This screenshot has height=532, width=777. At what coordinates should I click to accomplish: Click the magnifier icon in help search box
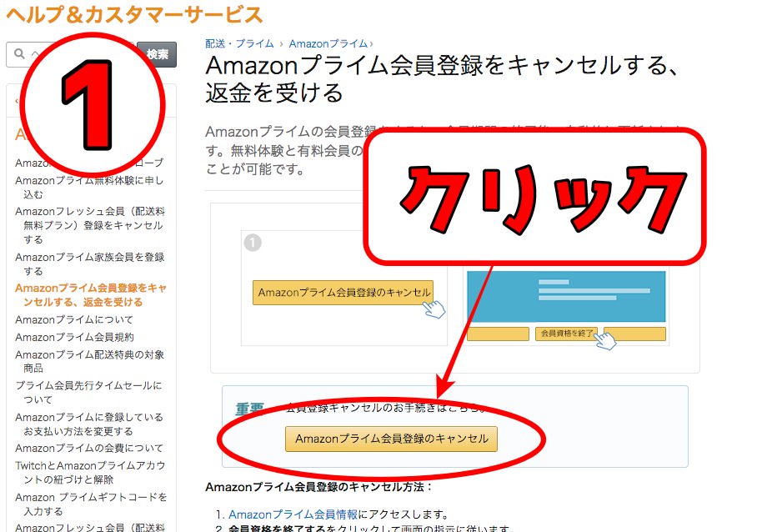click(19, 53)
